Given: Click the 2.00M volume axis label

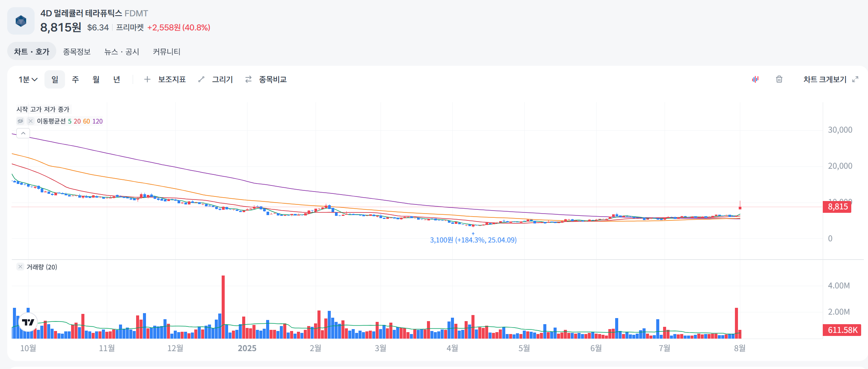Looking at the screenshot, I should [839, 312].
